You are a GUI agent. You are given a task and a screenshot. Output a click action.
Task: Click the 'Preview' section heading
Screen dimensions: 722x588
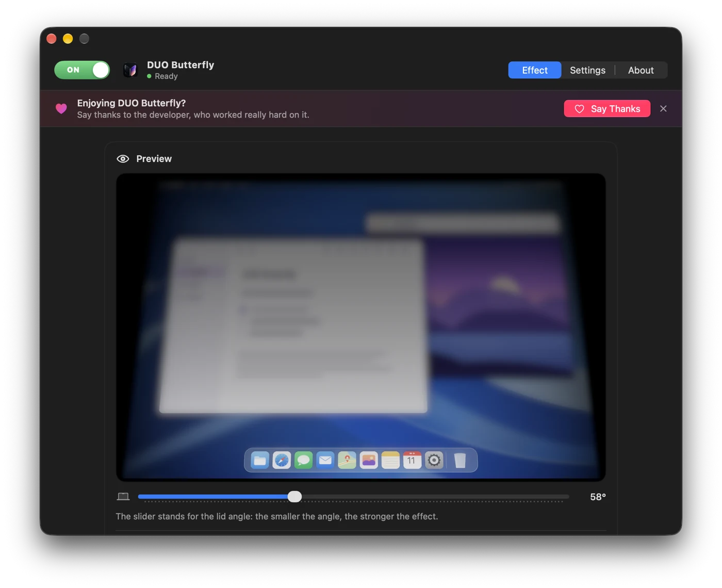click(x=154, y=159)
